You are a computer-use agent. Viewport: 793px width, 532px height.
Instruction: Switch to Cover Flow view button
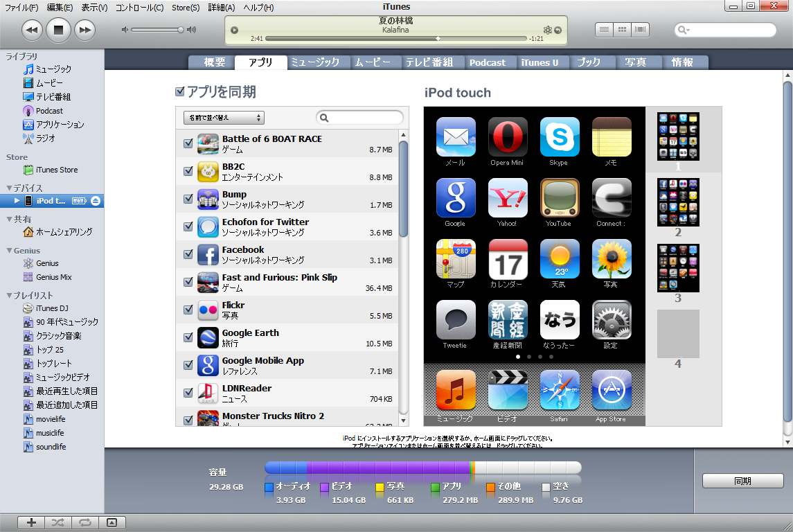tap(640, 30)
